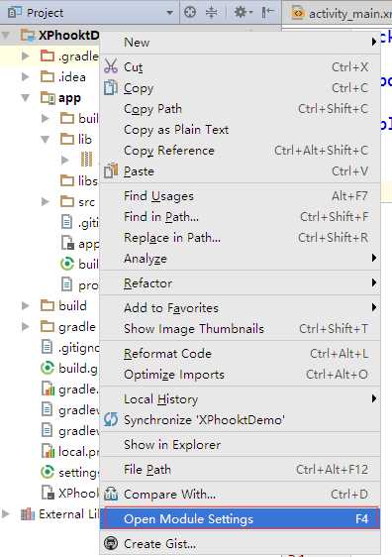The width and height of the screenshot is (392, 557).
Task: Expand the src folder arrow
Action: point(45,202)
